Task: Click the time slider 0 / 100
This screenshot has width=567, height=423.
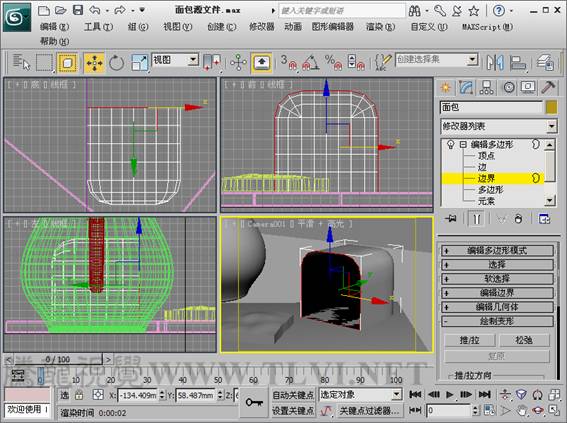Action: [57, 359]
